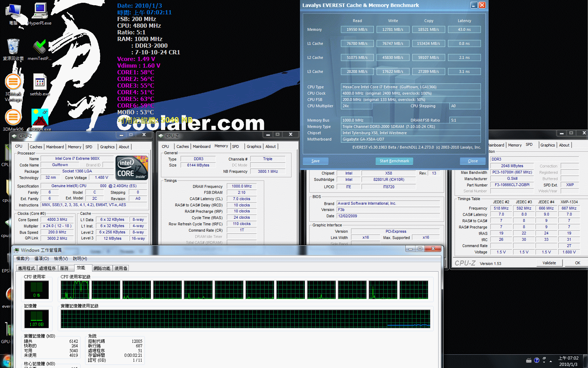Open Mainboard tab in the CPU-Z CPU window
The height and width of the screenshot is (368, 588).
point(55,147)
